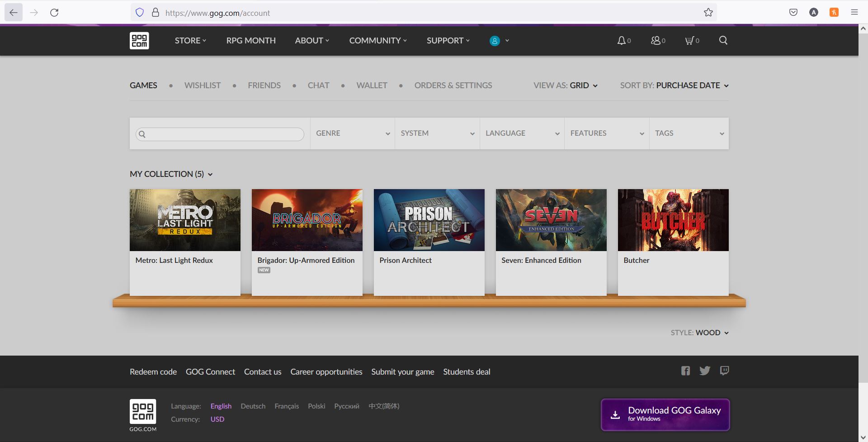Open Metro: Last Light Redux cover
Image resolution: width=868 pixels, height=442 pixels.
click(185, 220)
